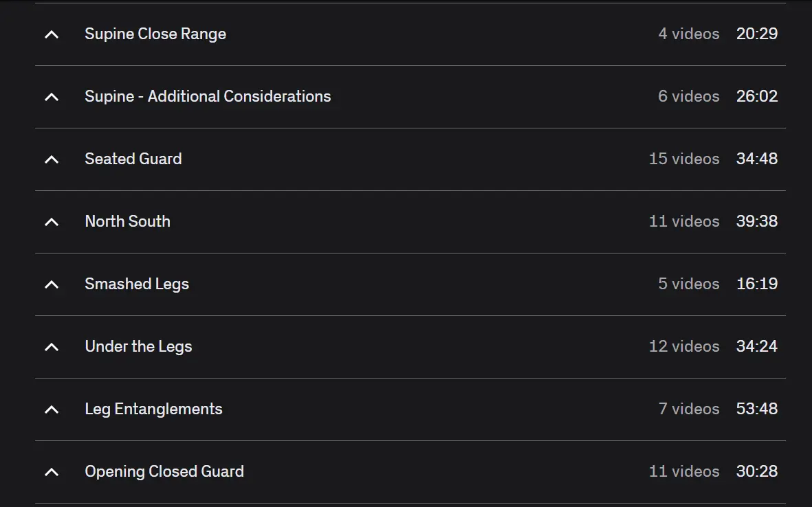Open the Opening Closed Guard title

tap(164, 472)
